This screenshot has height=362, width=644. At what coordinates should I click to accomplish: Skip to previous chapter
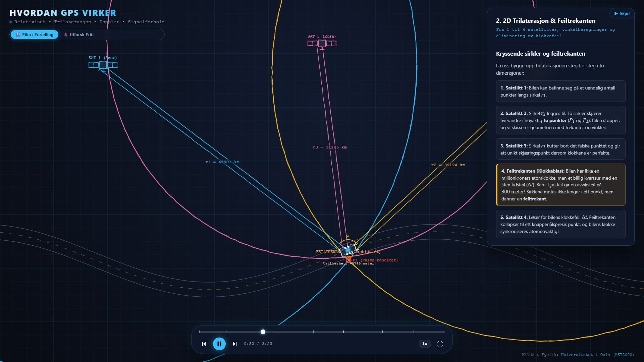[x=204, y=344]
